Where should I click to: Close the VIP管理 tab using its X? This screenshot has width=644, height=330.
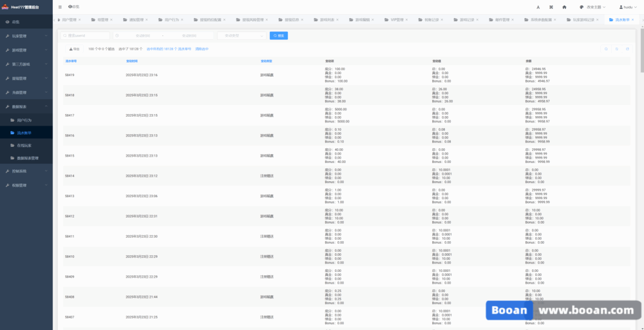pos(407,20)
